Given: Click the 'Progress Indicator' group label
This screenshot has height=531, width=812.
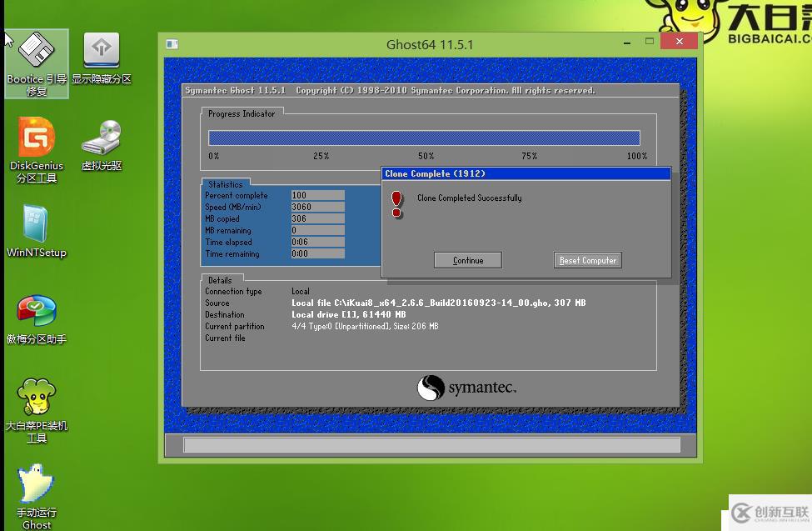Looking at the screenshot, I should 242,113.
